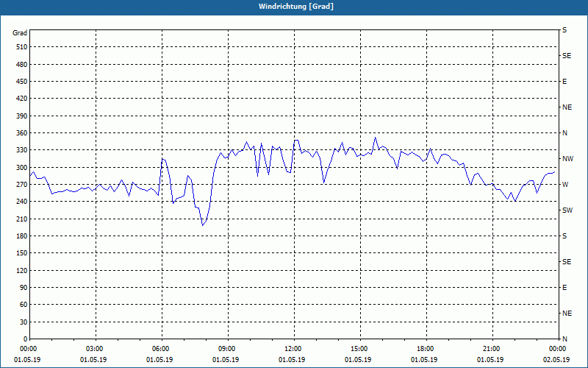Click the 510 y-axis label

22,47
